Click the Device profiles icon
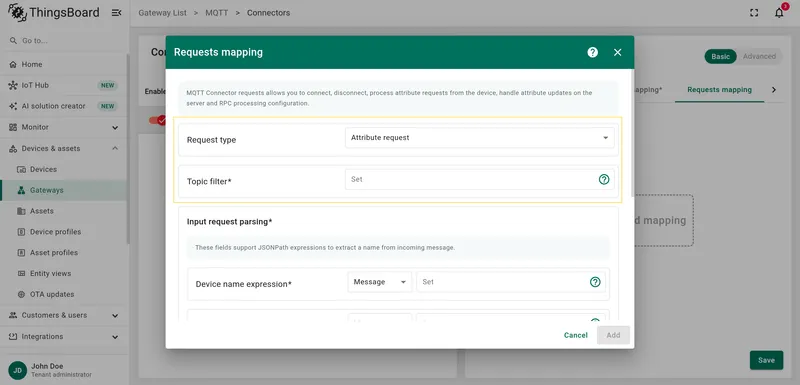This screenshot has width=800, height=385. [21, 232]
